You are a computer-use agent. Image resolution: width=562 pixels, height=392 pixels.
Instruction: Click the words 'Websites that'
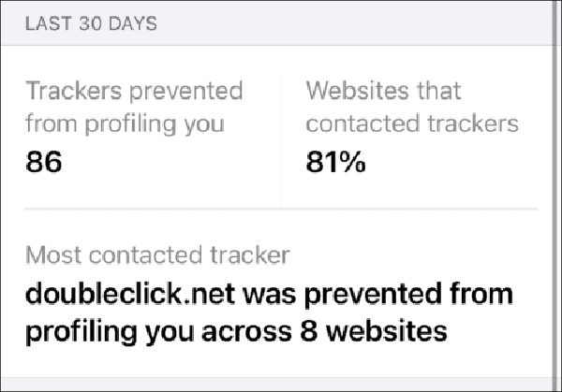coord(383,92)
